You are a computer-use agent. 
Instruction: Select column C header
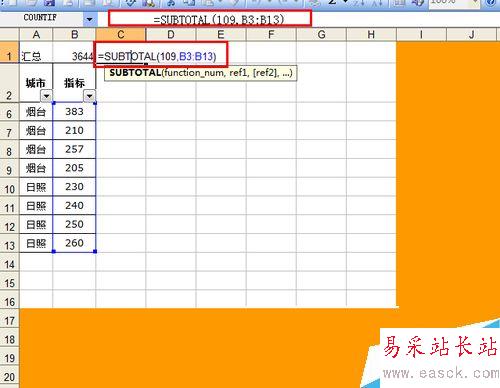tap(121, 35)
